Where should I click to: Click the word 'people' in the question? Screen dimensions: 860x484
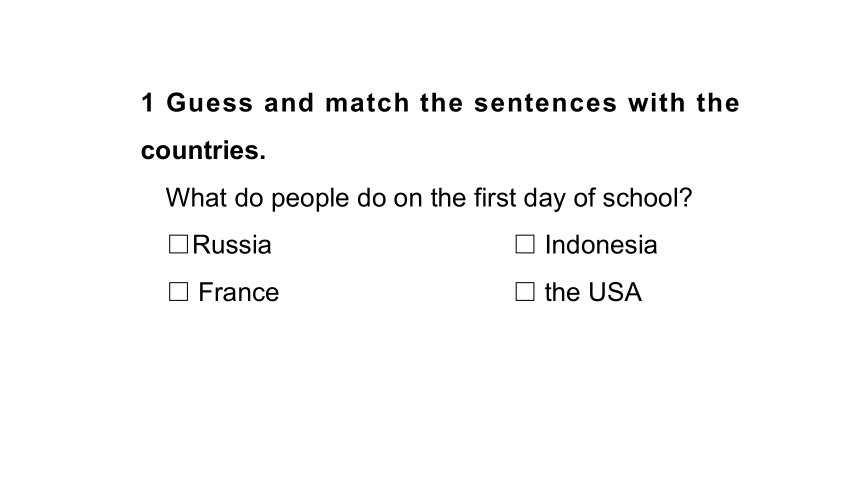click(x=310, y=199)
